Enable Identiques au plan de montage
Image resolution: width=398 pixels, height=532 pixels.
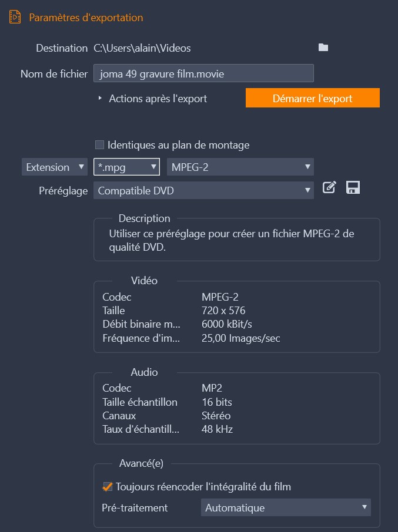99,144
